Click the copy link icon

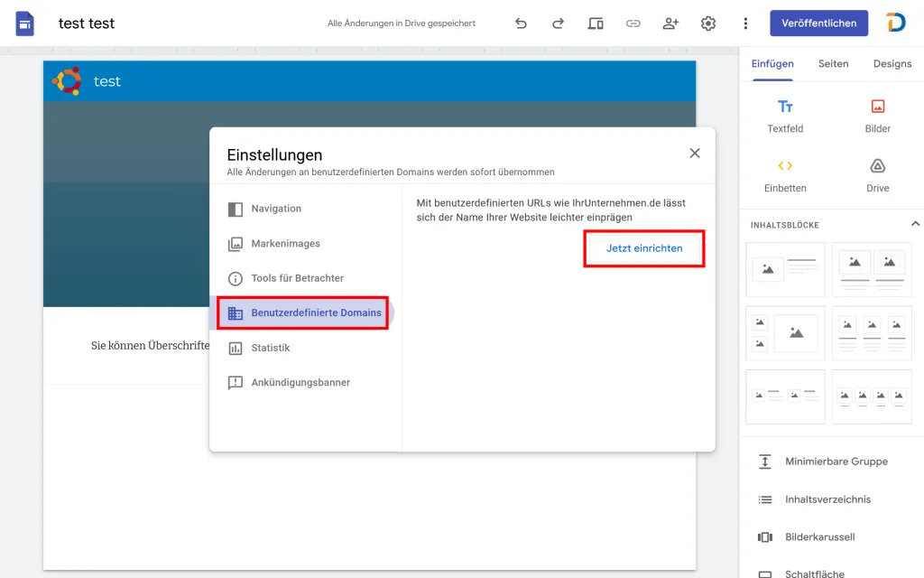coord(633,23)
